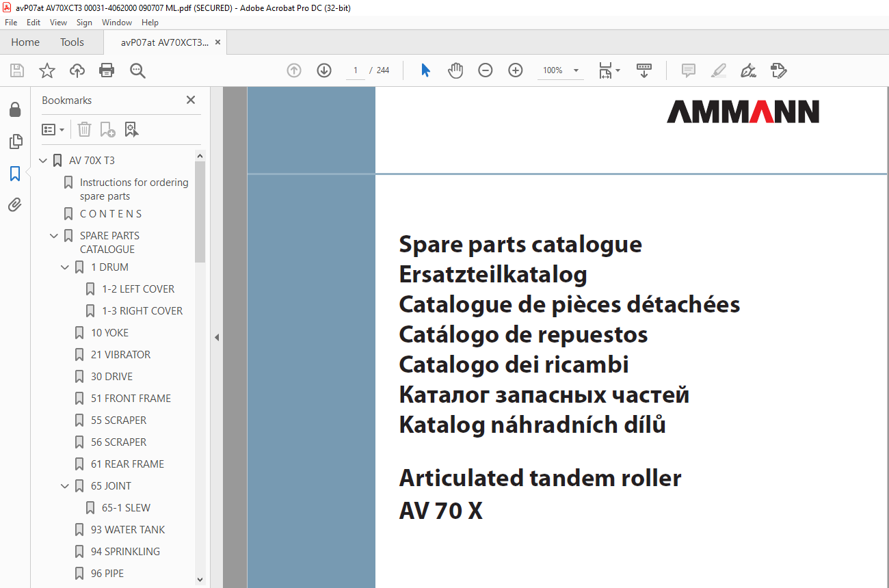Click the page number input field

[x=356, y=70]
